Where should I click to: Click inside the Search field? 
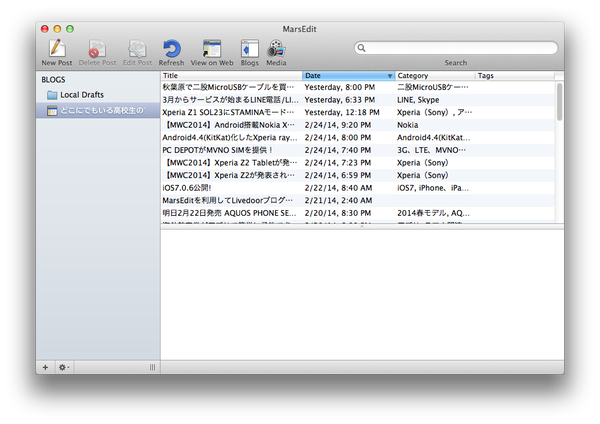[x=455, y=48]
